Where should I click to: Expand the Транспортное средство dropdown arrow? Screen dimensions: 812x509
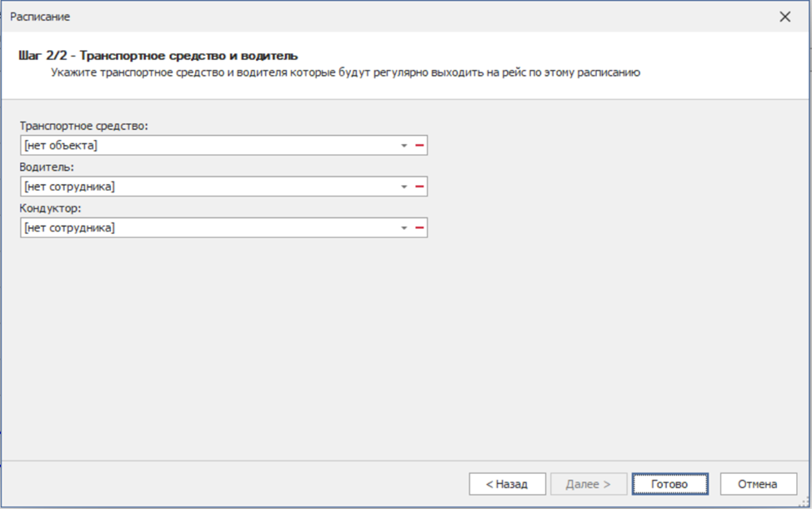[403, 146]
